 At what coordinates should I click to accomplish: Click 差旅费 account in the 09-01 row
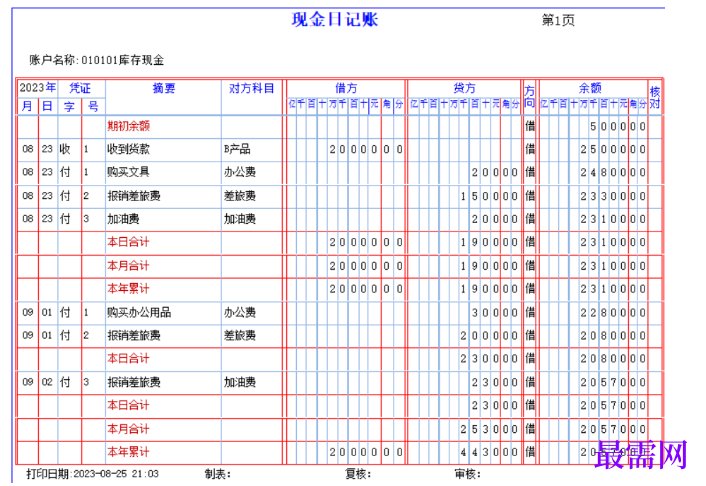tap(240, 336)
